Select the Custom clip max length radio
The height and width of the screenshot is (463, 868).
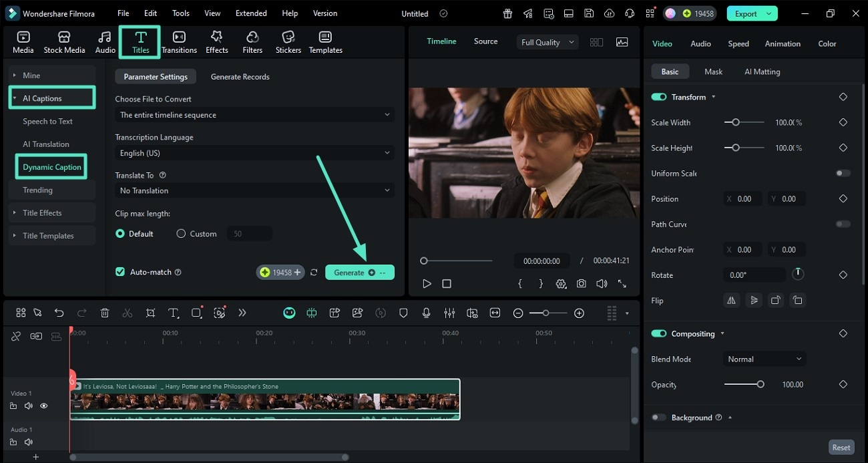[x=180, y=233]
